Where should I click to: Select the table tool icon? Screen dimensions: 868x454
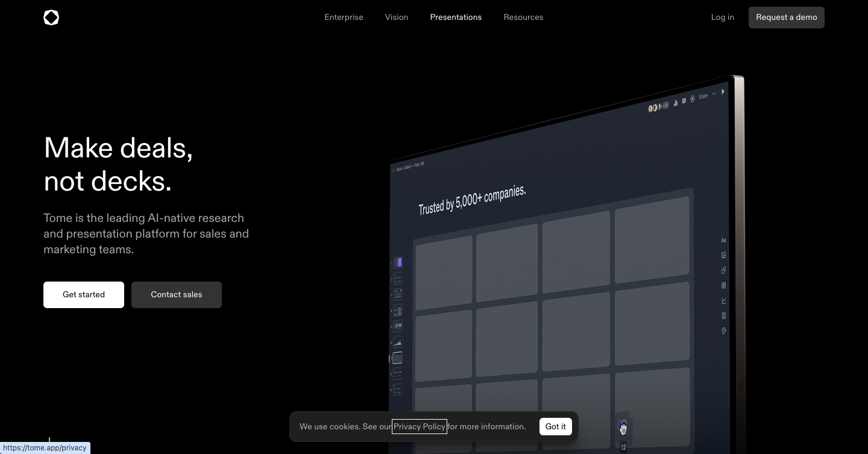click(x=723, y=285)
